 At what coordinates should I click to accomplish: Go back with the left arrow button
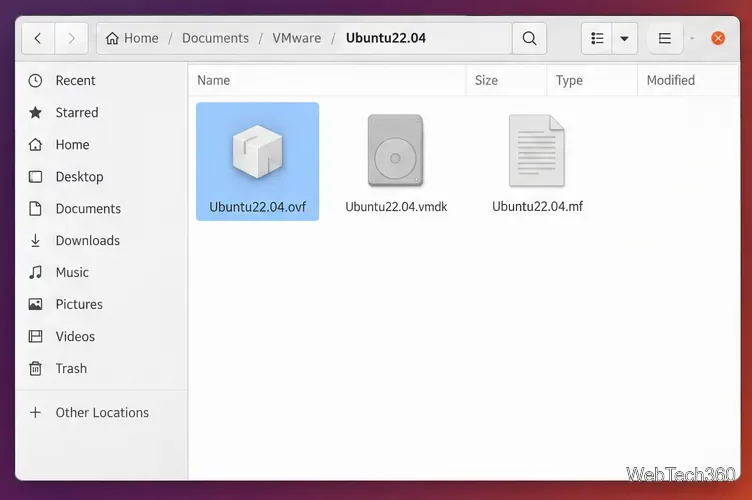tap(38, 38)
